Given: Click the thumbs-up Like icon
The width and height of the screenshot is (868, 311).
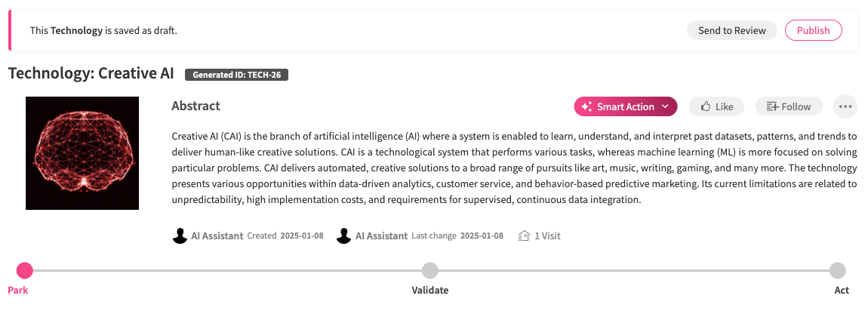Looking at the screenshot, I should 705,107.
